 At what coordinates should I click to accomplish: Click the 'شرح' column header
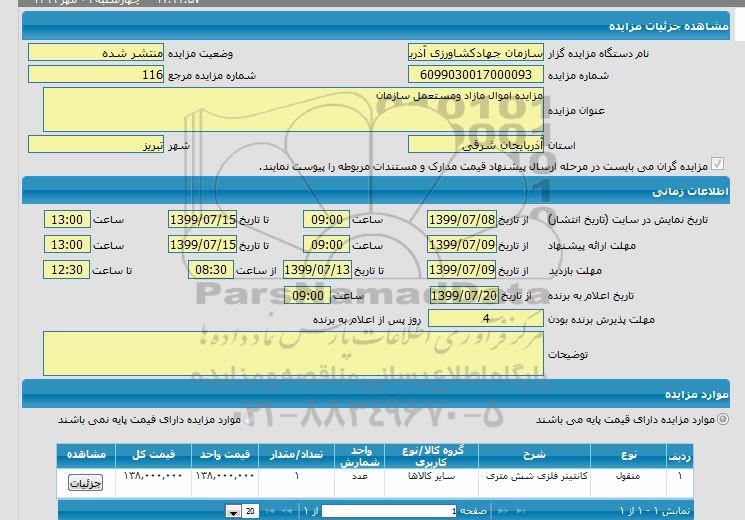pyautogui.click(x=534, y=456)
